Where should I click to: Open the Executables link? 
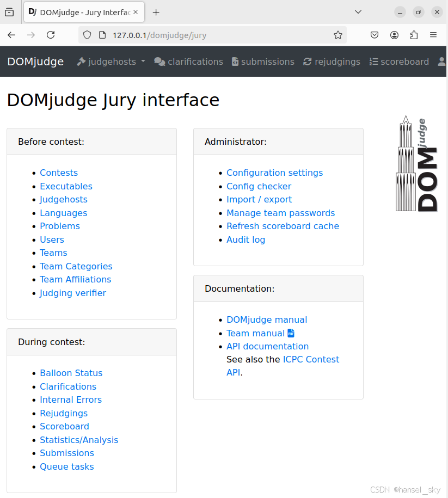pyautogui.click(x=66, y=186)
